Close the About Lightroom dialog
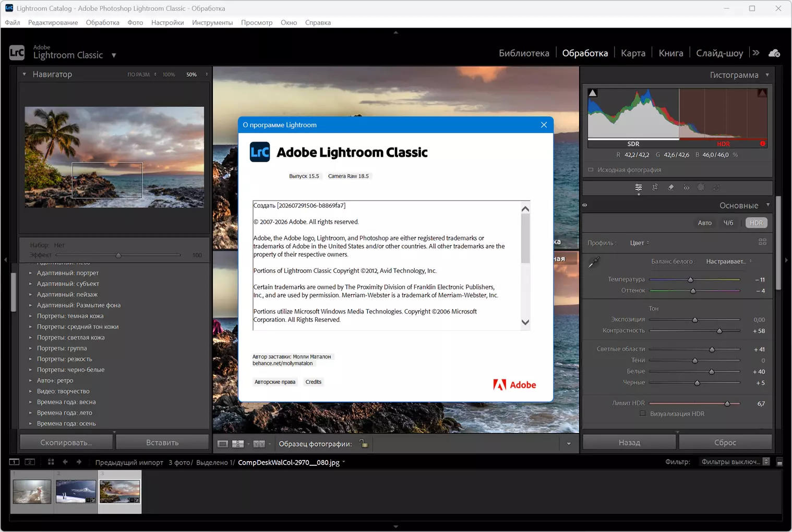Screen dimensions: 792x532 tap(544, 125)
